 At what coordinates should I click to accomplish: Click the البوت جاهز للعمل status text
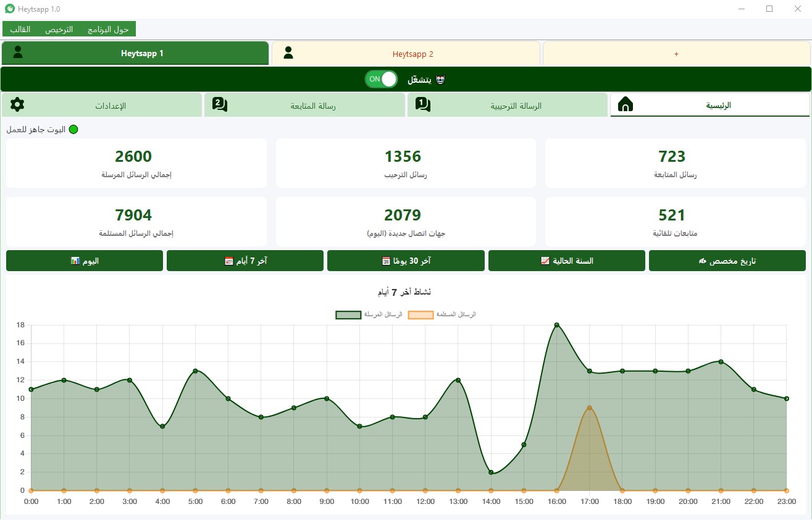(36, 130)
